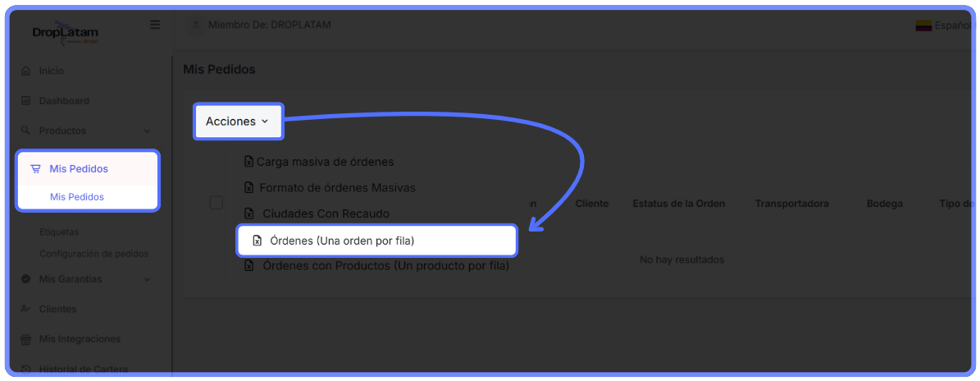This screenshot has width=980, height=381.
Task: Click the hamburger menu icon
Action: click(155, 25)
